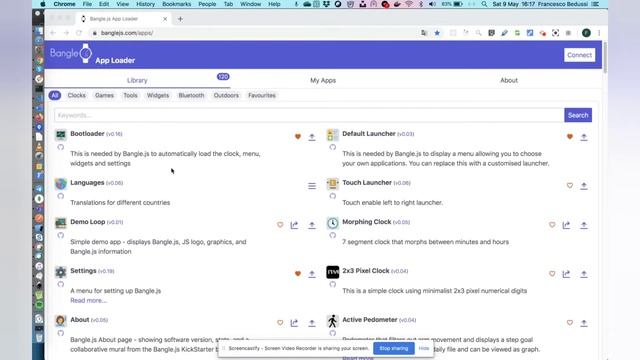
Task: Upload Default Launcher to the watch
Action: click(x=584, y=137)
